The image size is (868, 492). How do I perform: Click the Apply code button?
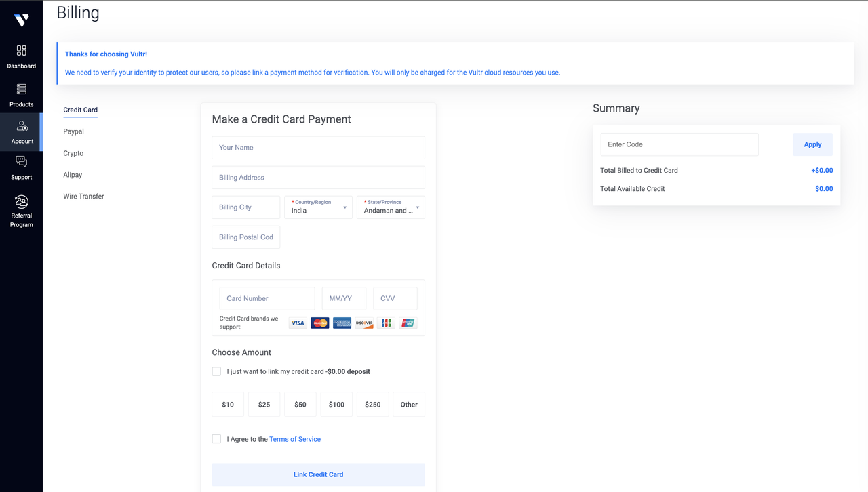click(812, 144)
